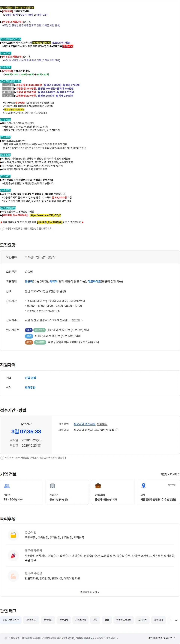Click the 3일 07:35:33 remaining time
The height and width of the screenshot is (644, 180).
tap(26, 432)
